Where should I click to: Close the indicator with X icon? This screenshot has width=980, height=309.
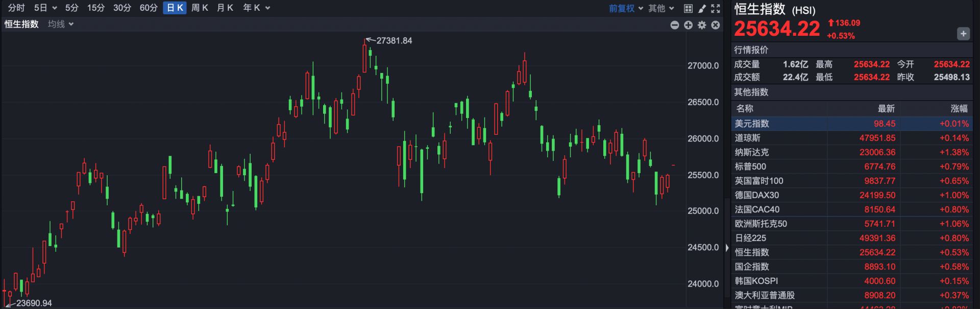tap(716, 25)
